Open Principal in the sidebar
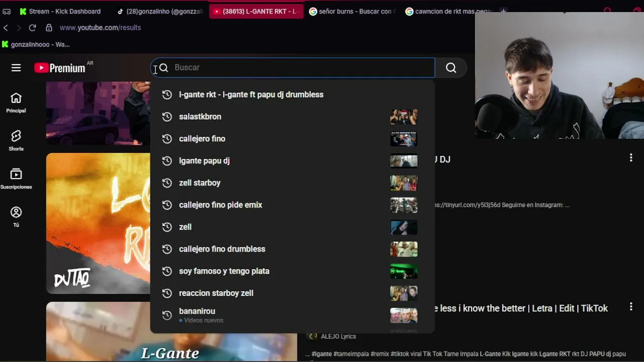Viewport: 644px width, 362px height. click(16, 103)
